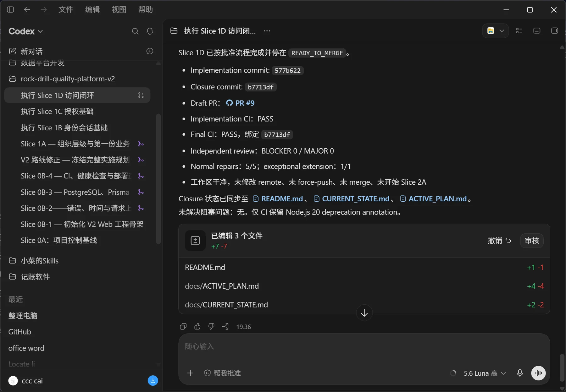Viewport: 566px width, 392px height.
Task: Click the 审核 review button
Action: click(532, 241)
